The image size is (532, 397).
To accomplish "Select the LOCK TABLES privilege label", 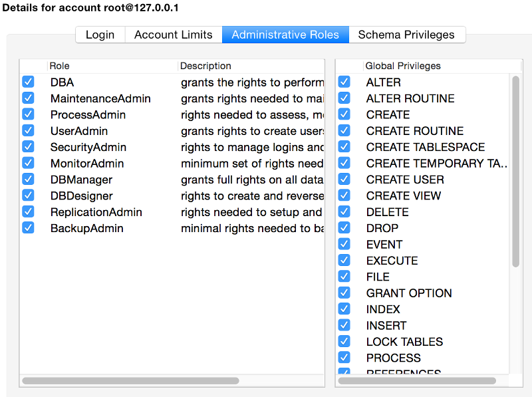I will [404, 342].
